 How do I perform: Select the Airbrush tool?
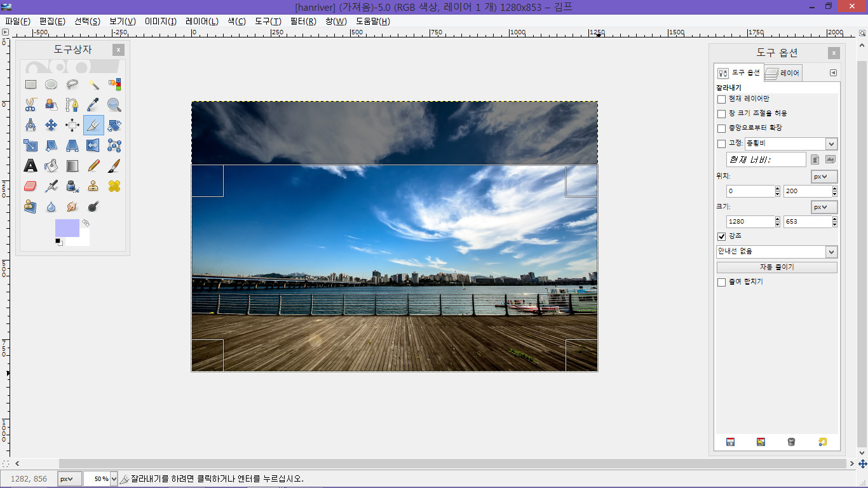[x=51, y=186]
